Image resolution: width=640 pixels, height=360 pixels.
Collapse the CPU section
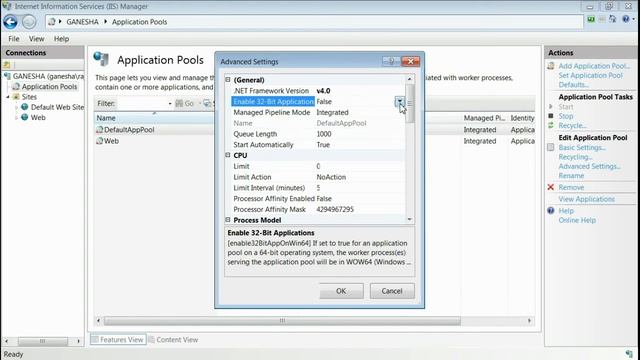click(x=228, y=155)
